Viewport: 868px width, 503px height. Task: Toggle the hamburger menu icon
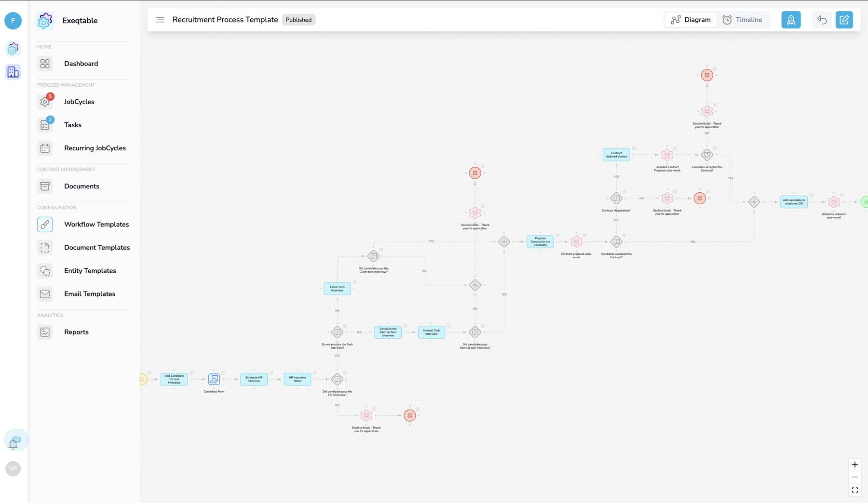160,20
